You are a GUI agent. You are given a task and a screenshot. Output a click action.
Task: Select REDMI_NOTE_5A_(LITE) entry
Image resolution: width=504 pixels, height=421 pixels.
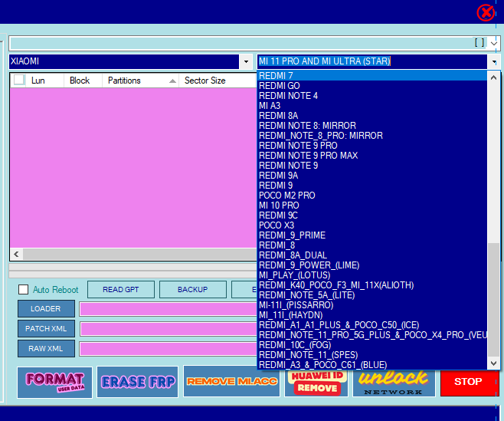click(372, 295)
